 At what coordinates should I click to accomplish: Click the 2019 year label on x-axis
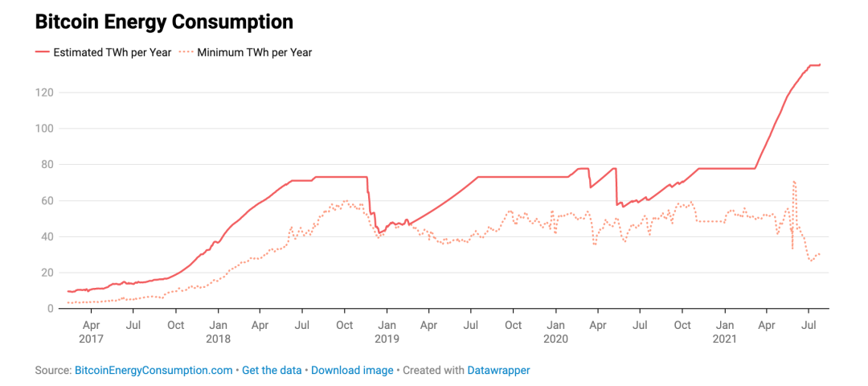(x=387, y=339)
